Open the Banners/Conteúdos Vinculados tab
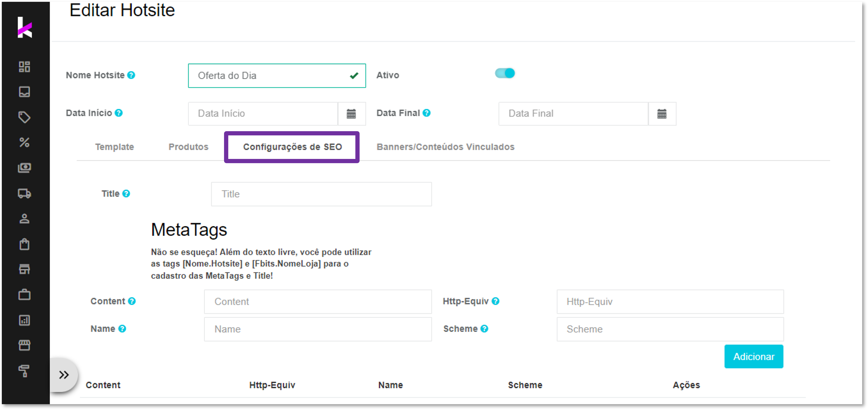Image resolution: width=868 pixels, height=410 pixels. coord(445,147)
